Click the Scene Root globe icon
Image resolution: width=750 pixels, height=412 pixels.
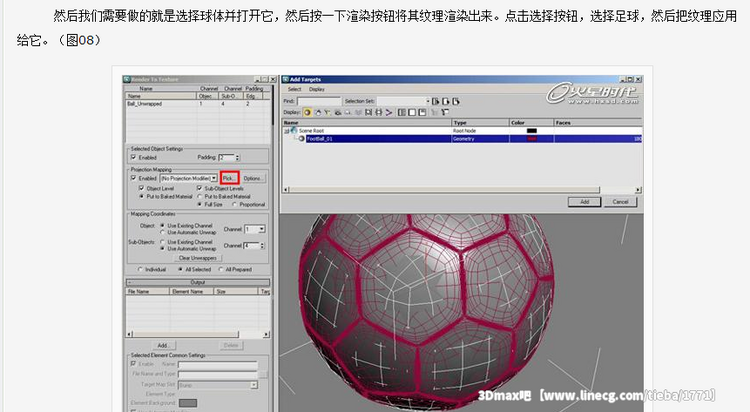click(294, 131)
